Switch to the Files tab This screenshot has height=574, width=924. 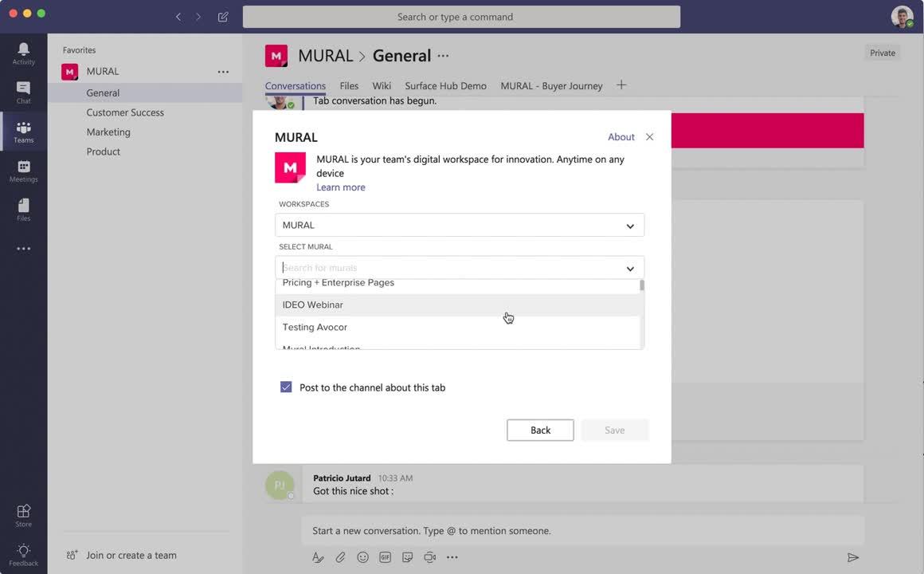pos(349,86)
